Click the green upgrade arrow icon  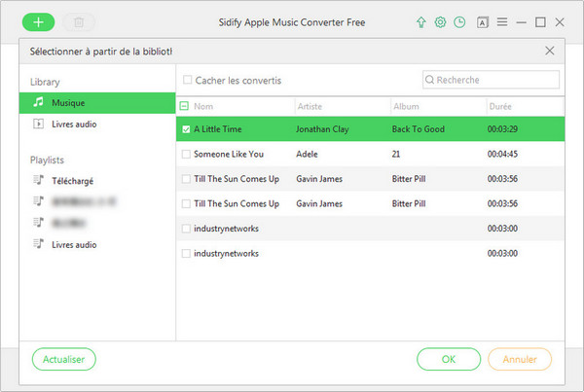click(x=420, y=21)
